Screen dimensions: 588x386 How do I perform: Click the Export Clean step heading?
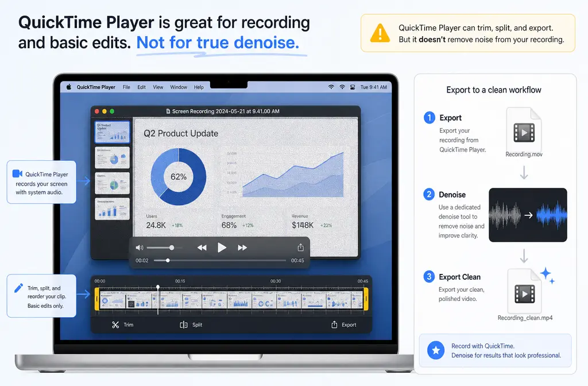(x=460, y=277)
